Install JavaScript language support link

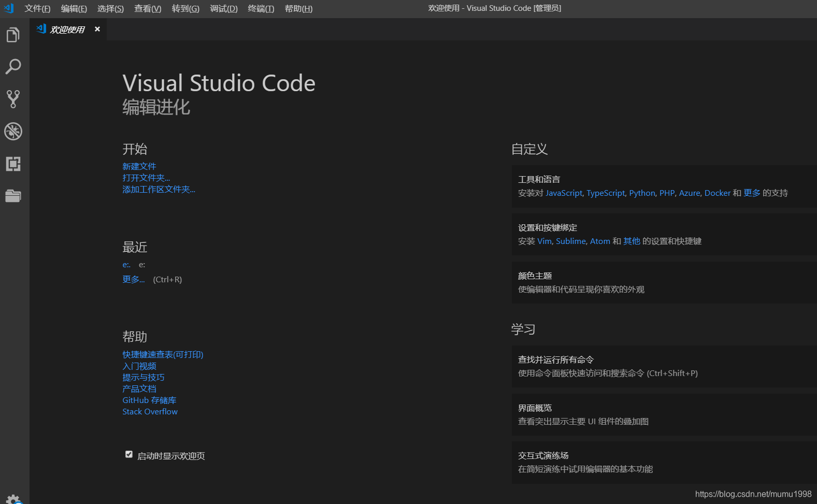pos(564,193)
